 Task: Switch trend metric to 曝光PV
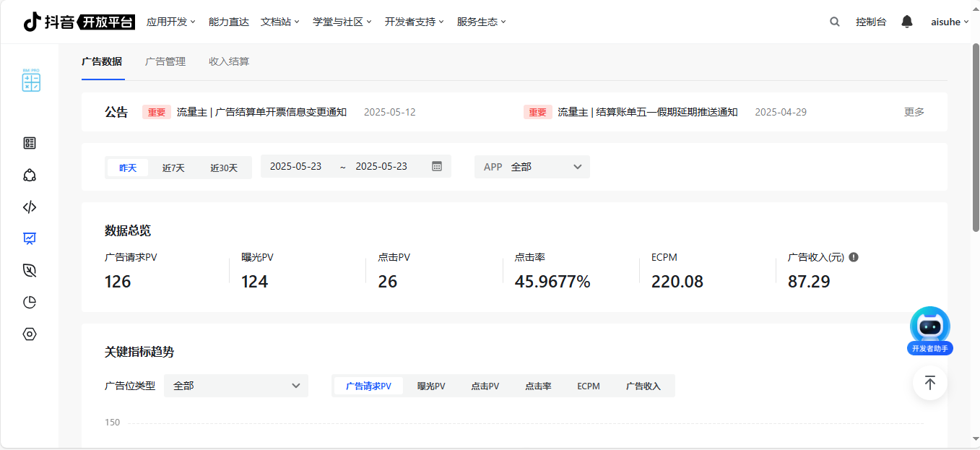coord(431,386)
